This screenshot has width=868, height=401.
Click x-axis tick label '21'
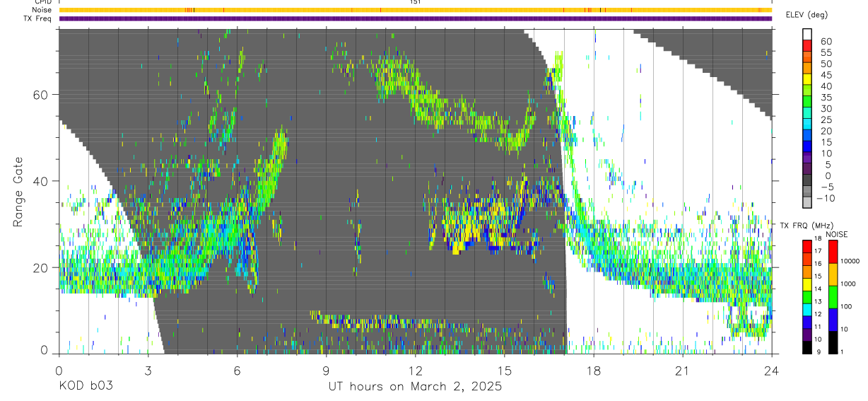click(682, 371)
